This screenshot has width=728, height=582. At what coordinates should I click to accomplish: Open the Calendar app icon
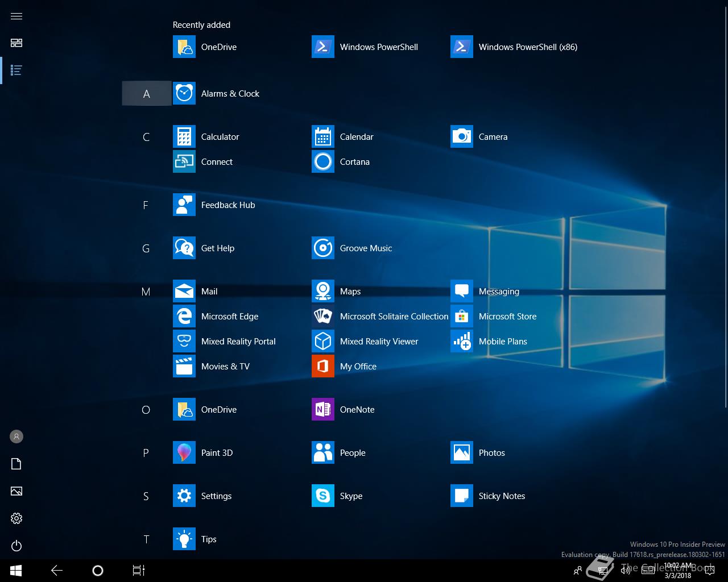[323, 136]
